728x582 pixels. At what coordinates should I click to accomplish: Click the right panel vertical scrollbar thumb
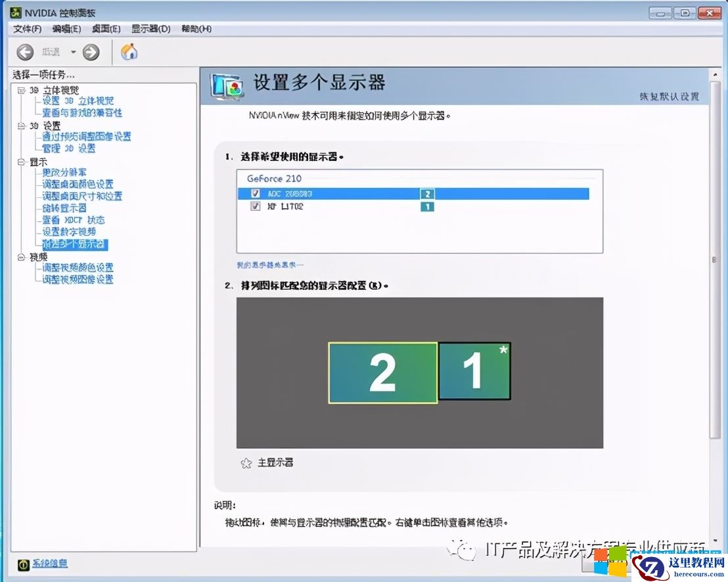[x=715, y=260]
